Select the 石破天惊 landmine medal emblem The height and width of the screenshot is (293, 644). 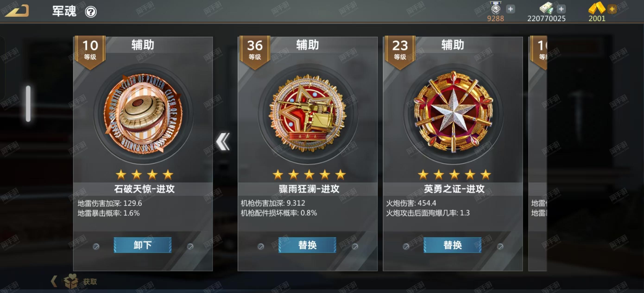tap(143, 114)
